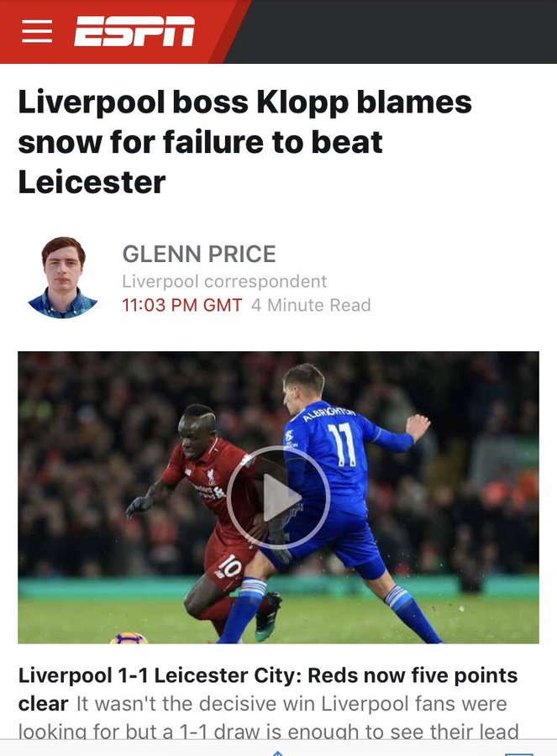The height and width of the screenshot is (756, 557).
Task: Select the 11:03 PM GMT timestamp
Action: (x=181, y=305)
